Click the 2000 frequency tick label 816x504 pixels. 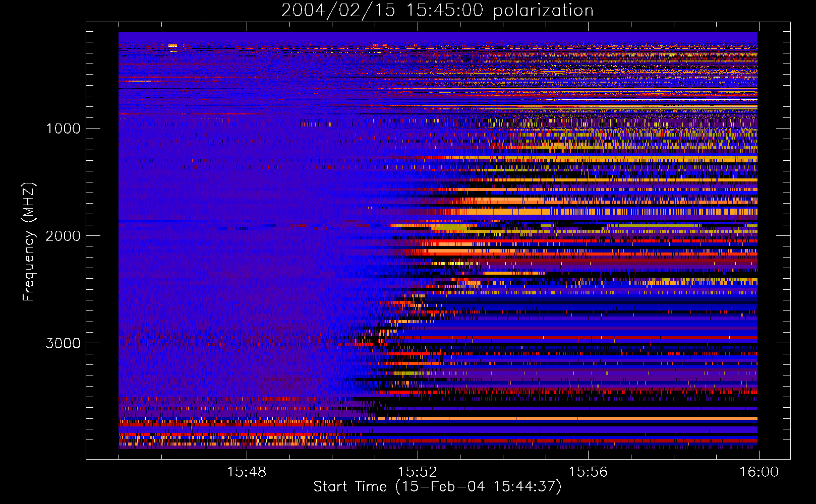point(63,236)
